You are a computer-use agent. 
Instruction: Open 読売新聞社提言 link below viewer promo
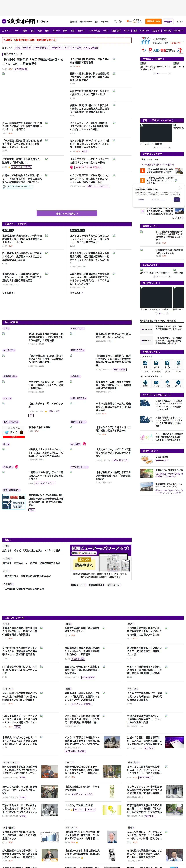pos(96,585)
